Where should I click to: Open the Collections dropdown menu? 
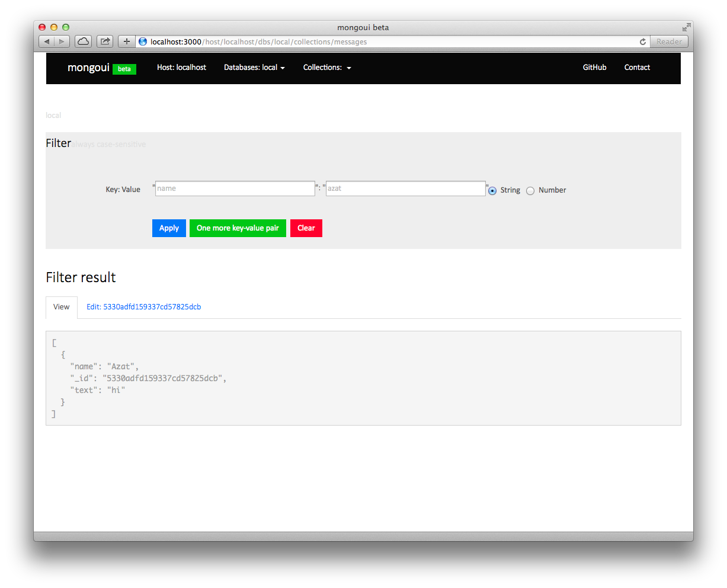[327, 68]
